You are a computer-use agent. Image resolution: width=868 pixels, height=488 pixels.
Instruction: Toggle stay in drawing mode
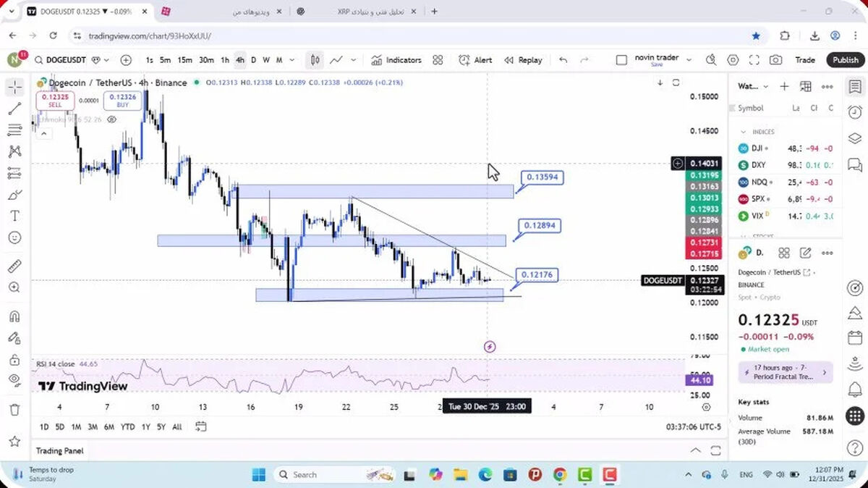tap(14, 338)
